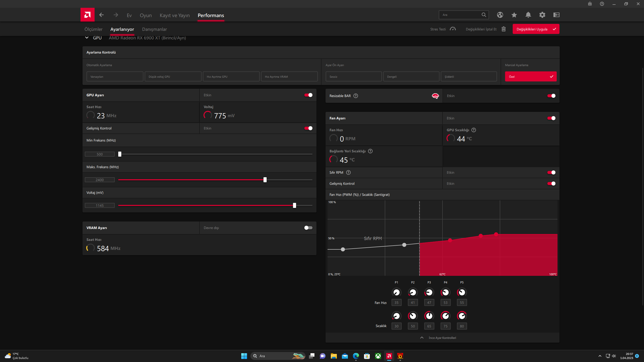Click Bağlantı Yeri Sıcaklığı help icon
Viewport: 644px width, 362px height.
370,151
